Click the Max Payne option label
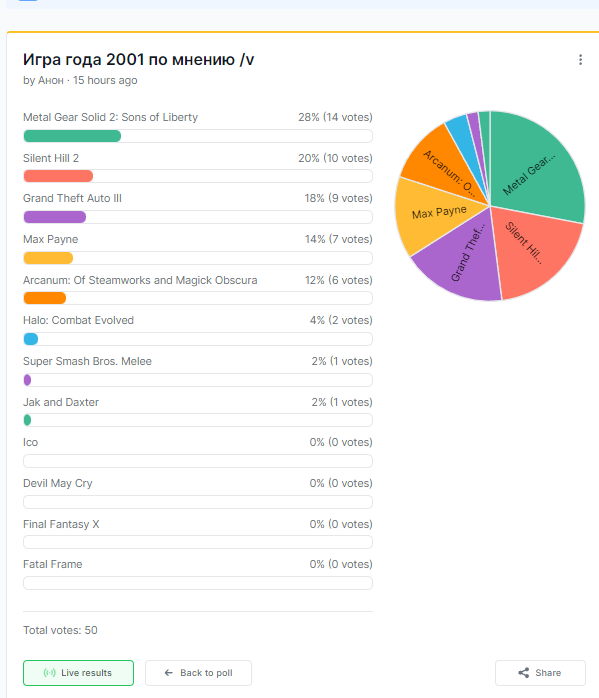The width and height of the screenshot is (599, 698). 50,239
